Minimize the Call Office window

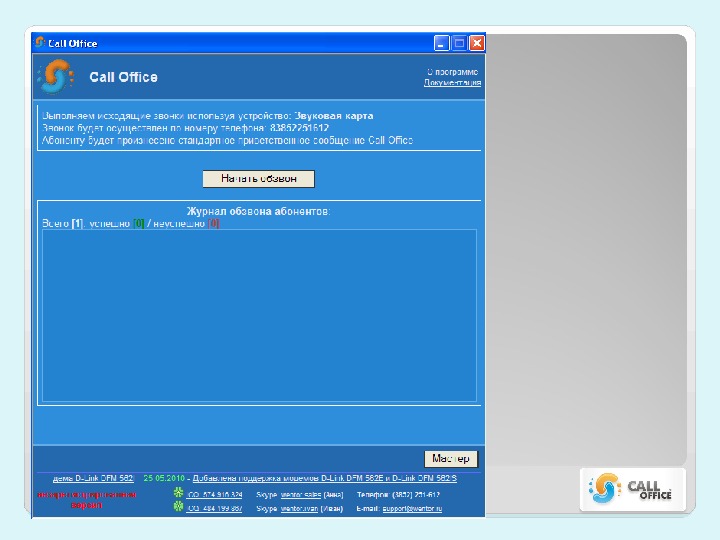click(441, 43)
